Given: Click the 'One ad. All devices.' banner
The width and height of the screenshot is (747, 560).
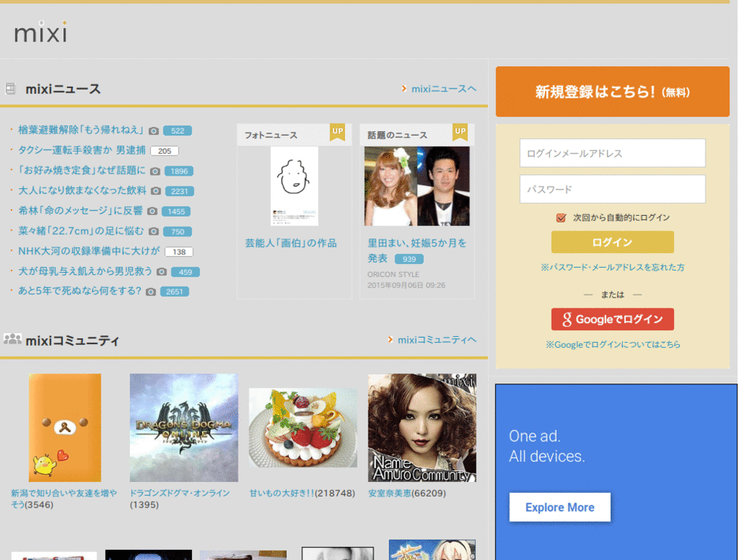Looking at the screenshot, I should coord(616,472).
